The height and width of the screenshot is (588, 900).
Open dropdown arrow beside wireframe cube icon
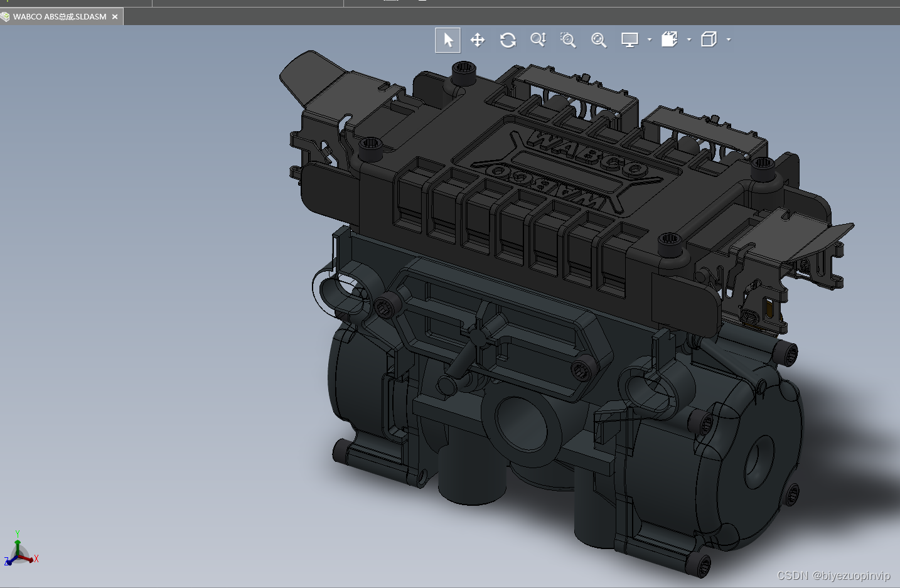point(729,40)
